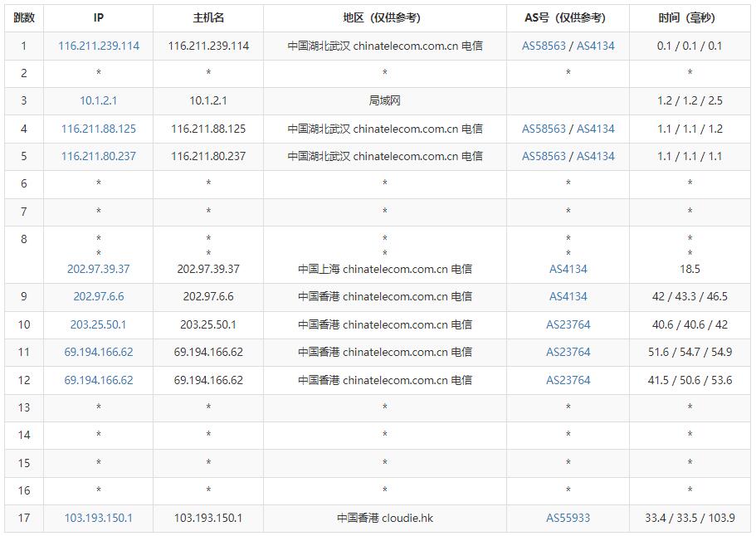
Task: Select hostname 103.193.150.1 in 主机名 column
Action: 208,519
